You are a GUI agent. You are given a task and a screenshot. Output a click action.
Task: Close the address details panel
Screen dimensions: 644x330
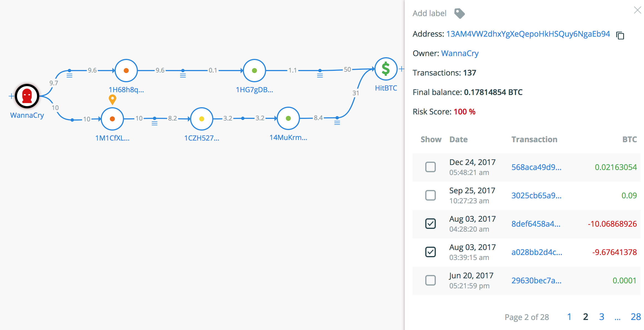point(637,10)
